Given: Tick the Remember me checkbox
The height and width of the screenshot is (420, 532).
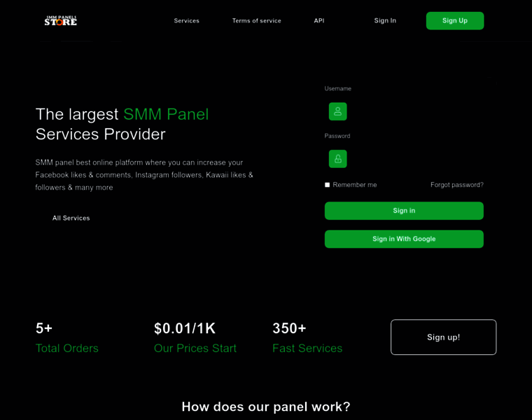Looking at the screenshot, I should (x=327, y=185).
